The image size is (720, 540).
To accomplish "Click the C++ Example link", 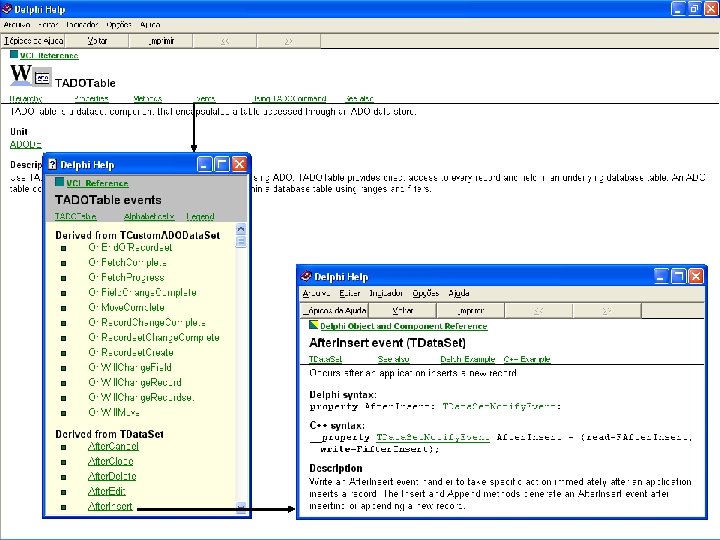I will click(x=527, y=359).
